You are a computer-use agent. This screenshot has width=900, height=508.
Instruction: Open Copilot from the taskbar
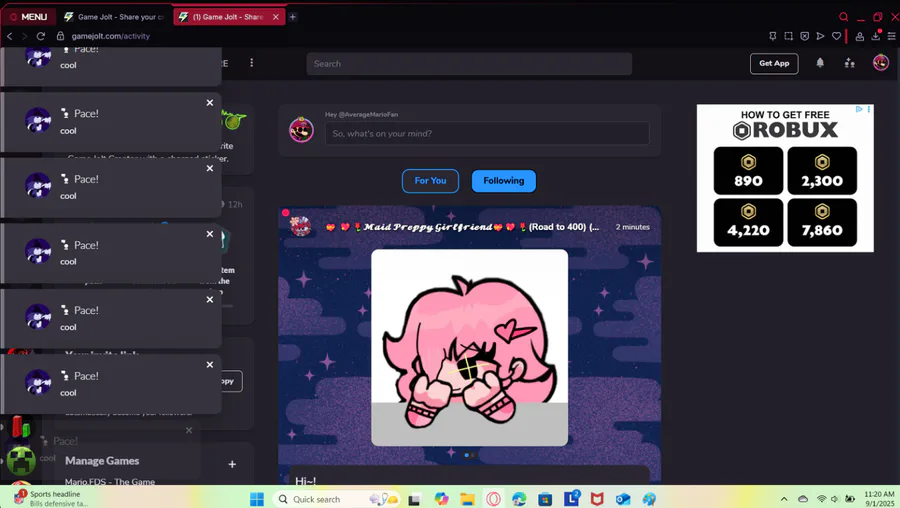coord(441,499)
